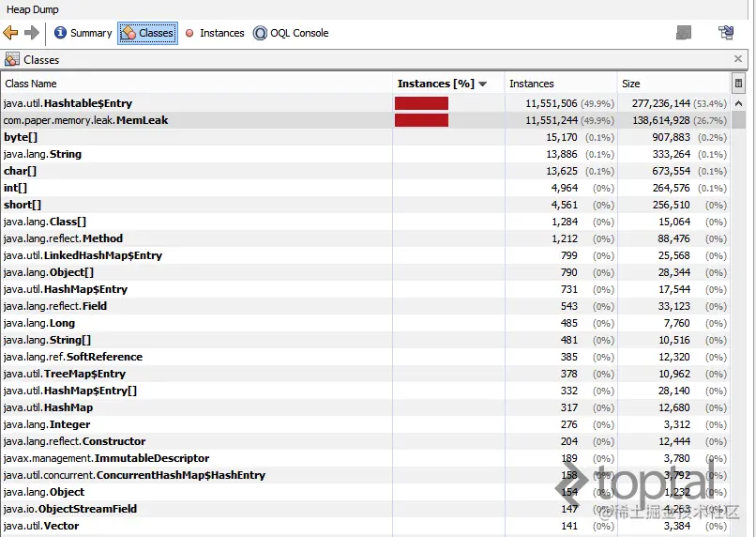Switch to the Classes view
This screenshot has height=537, width=756.
click(147, 33)
